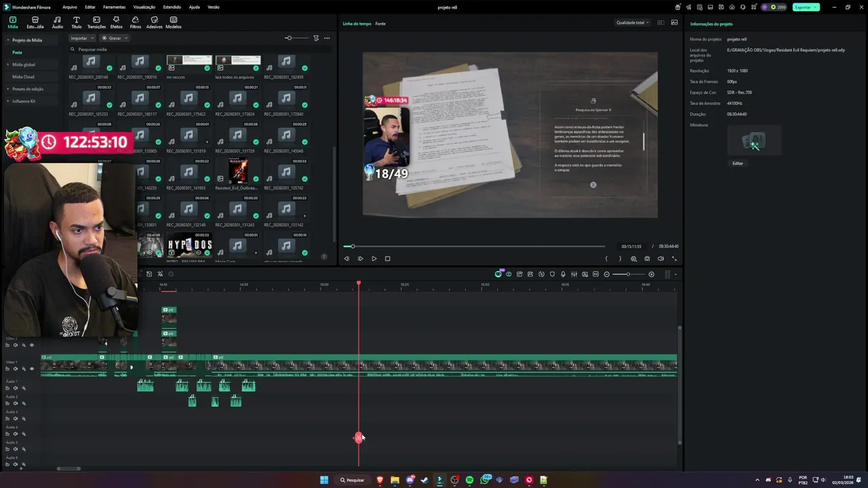Open the Efeitos library tab
Image resolution: width=868 pixels, height=488 pixels.
(x=116, y=22)
